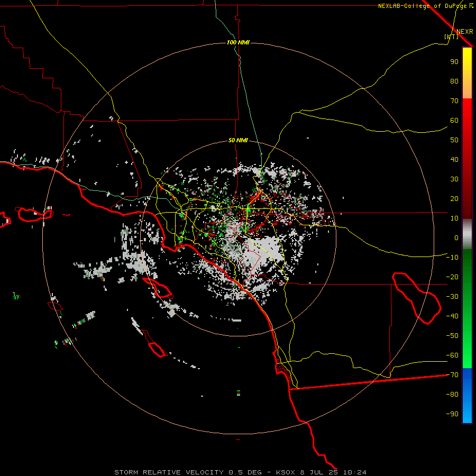Viewport: 476px width, 476px height.
Task: Click the -90 value on the velocity scale
Action: [452, 414]
